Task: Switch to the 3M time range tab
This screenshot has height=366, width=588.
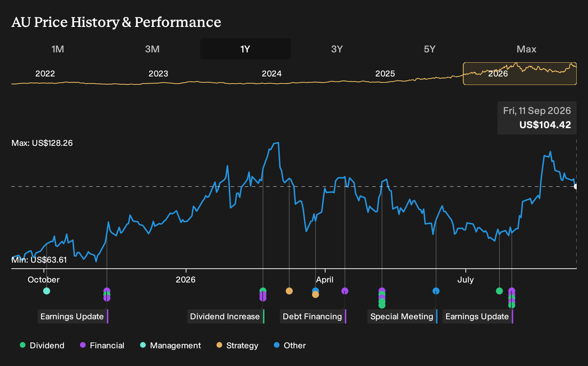Action: coord(152,49)
